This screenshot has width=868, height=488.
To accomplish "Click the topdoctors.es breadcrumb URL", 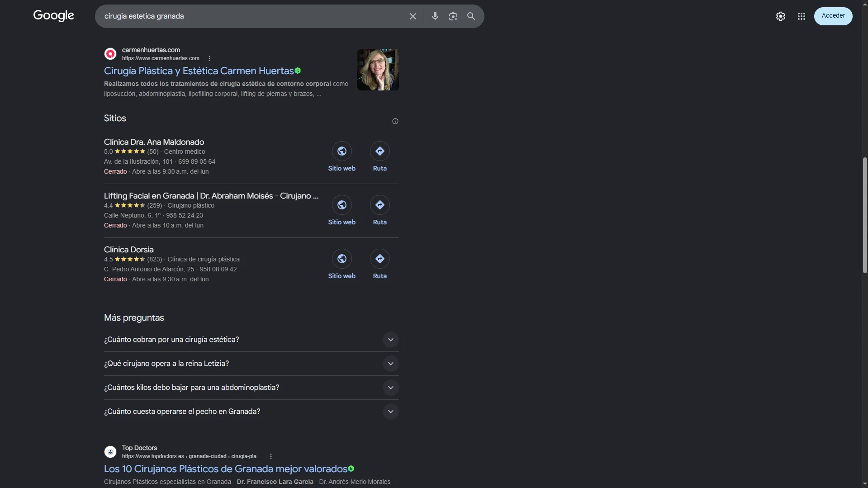I will [x=191, y=456].
